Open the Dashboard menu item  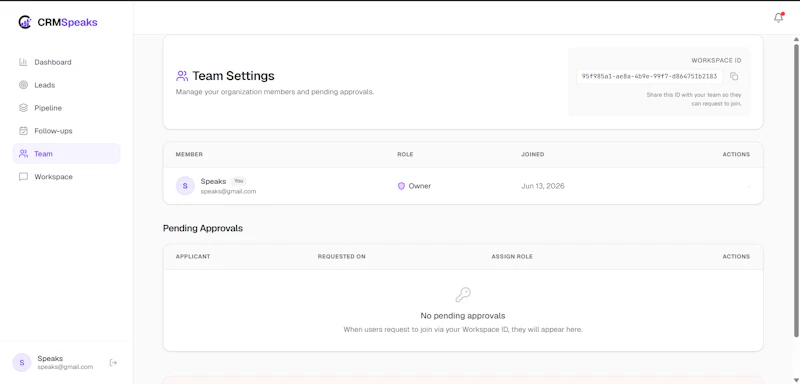[66, 62]
